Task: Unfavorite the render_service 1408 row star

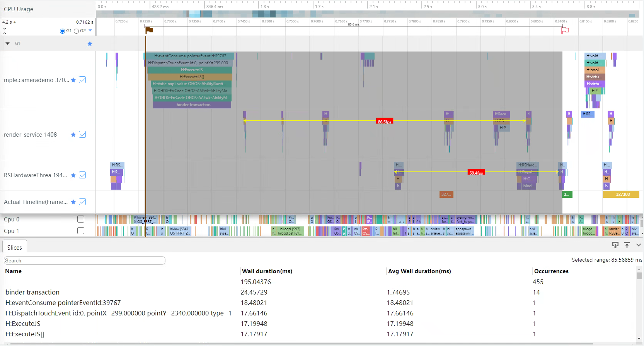Action: click(73, 135)
